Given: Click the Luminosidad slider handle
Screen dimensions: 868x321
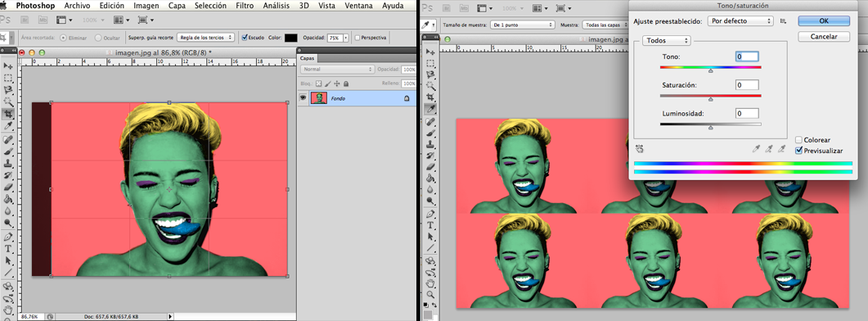Looking at the screenshot, I should point(711,128).
